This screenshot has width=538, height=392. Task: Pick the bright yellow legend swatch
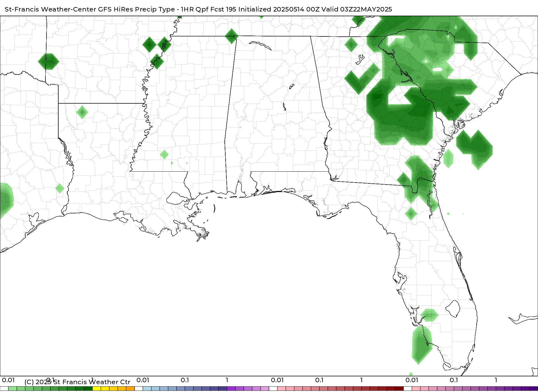tap(97, 389)
